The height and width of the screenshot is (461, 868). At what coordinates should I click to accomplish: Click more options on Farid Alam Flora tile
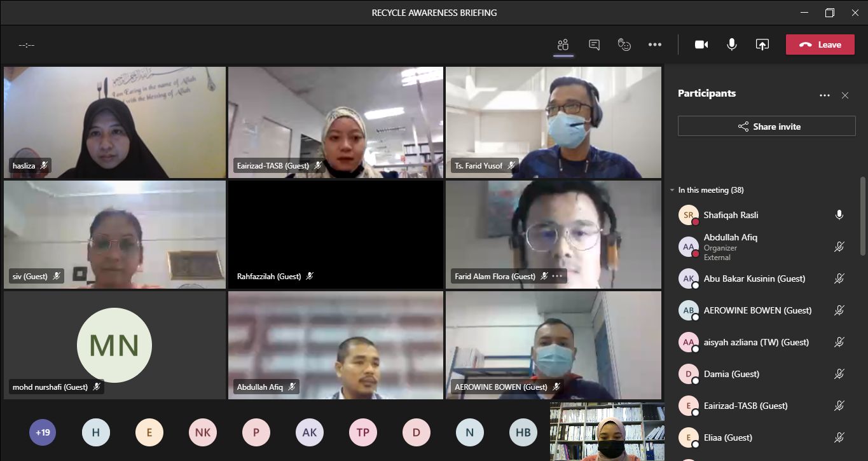558,276
